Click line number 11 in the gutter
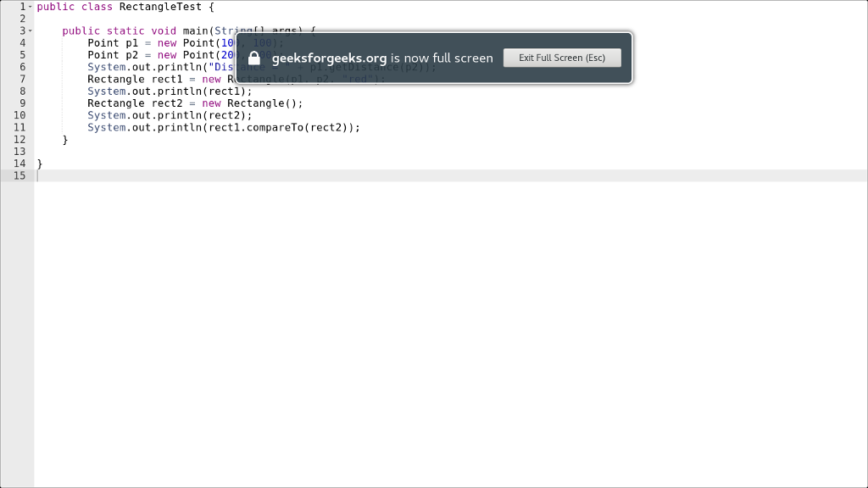868x488 pixels. (x=19, y=127)
